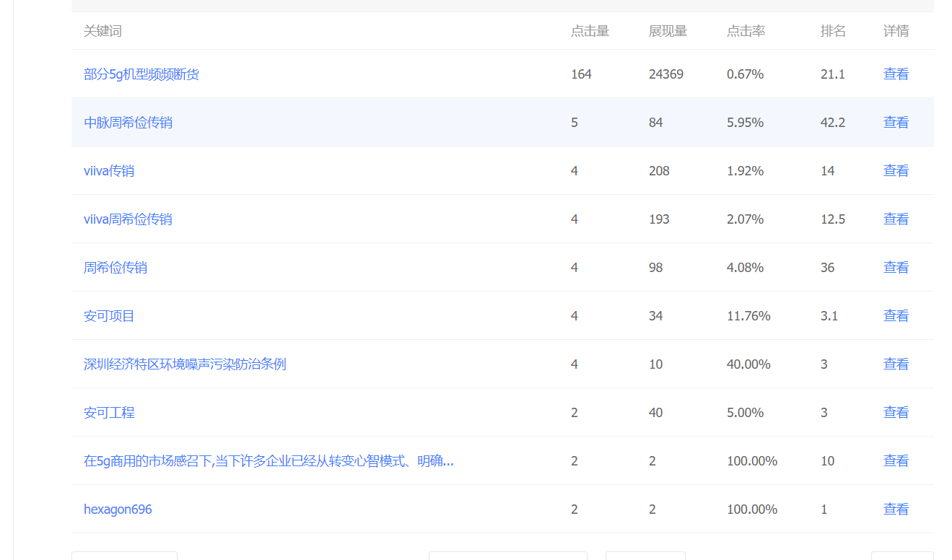View details for the rank 10 keyword row
This screenshot has height=560, width=952.
pyautogui.click(x=896, y=461)
